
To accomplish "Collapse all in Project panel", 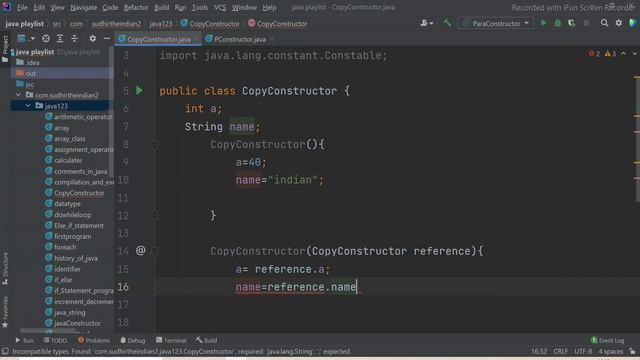I will pos(74,38).
